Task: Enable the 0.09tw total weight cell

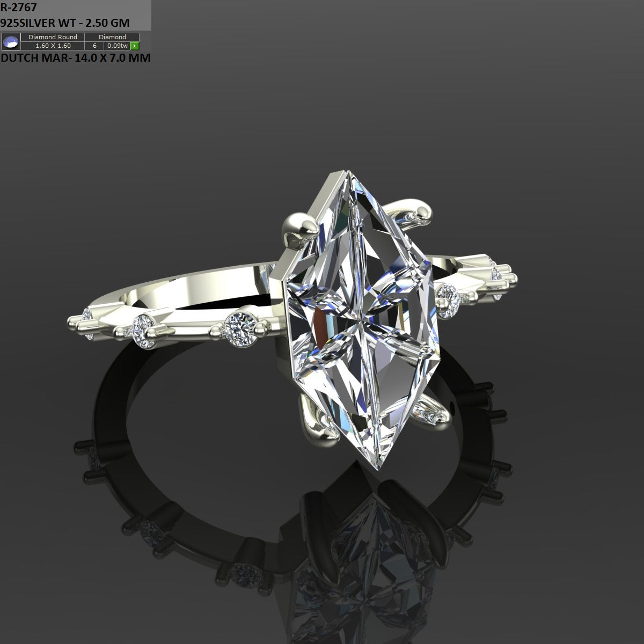Action: 117,46
